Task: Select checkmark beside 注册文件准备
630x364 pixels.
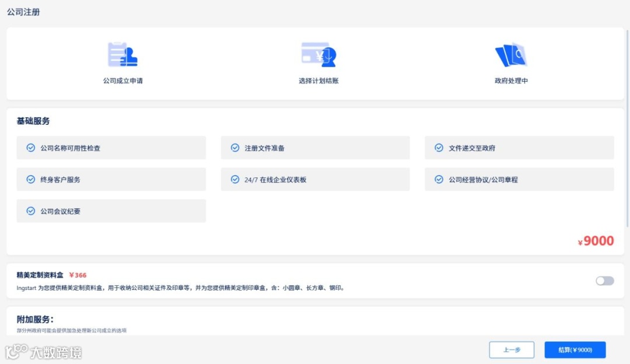Action: (235, 148)
